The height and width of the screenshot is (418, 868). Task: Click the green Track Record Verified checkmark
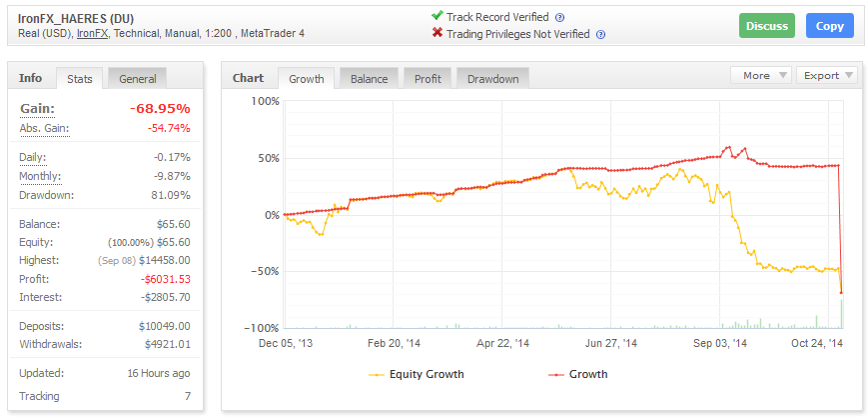436,16
